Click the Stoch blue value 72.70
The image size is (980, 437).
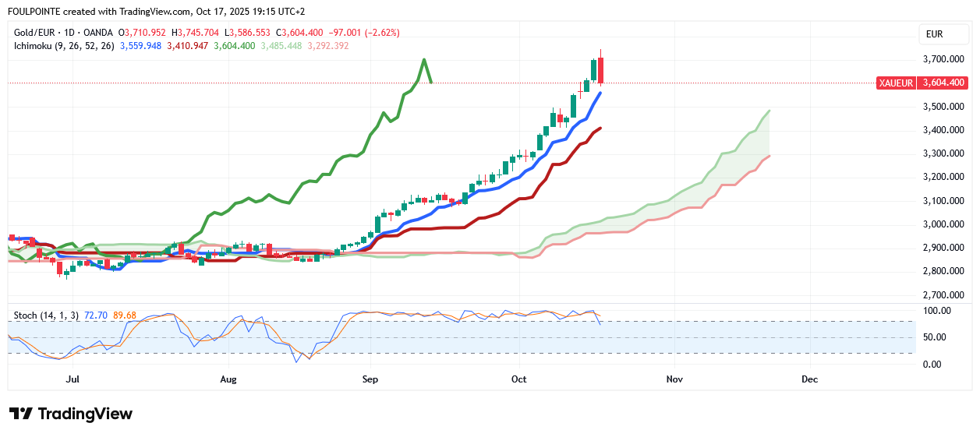pos(95,315)
